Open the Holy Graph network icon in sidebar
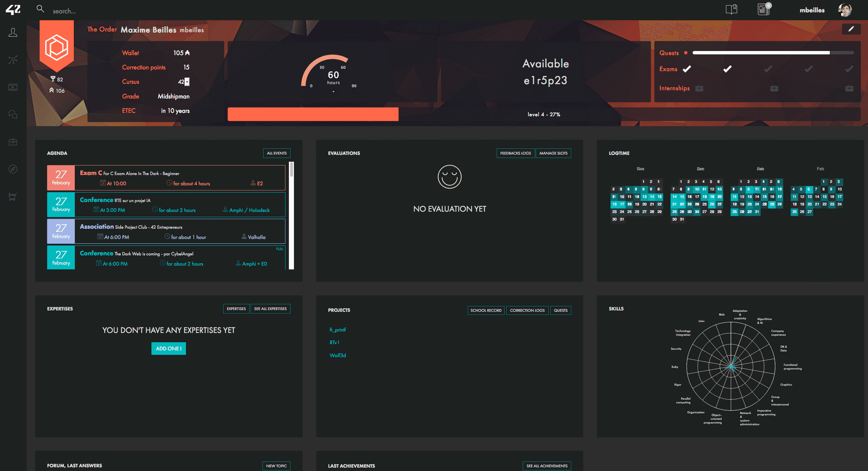The height and width of the screenshot is (471, 868). click(13, 60)
